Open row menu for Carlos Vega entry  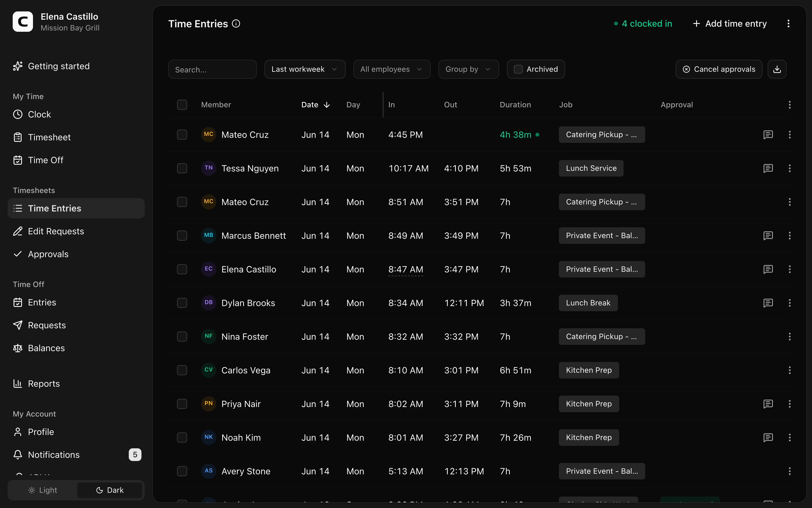[x=790, y=370]
